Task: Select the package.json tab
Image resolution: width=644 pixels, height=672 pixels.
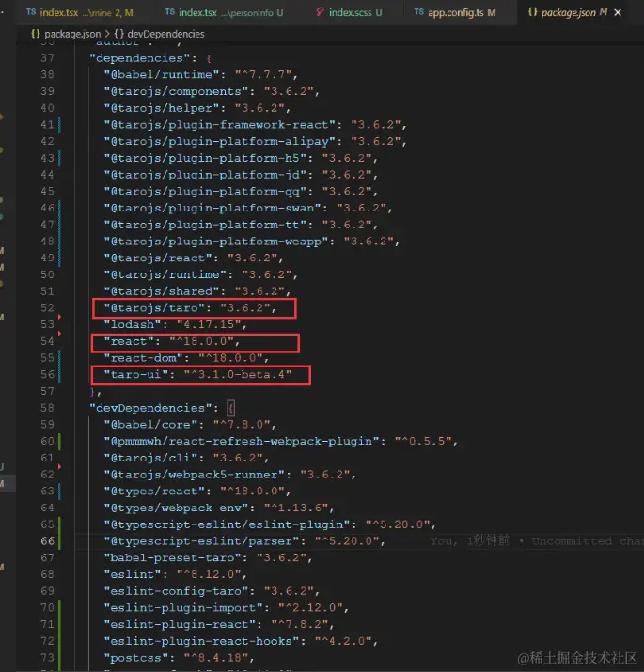Action: tap(568, 13)
